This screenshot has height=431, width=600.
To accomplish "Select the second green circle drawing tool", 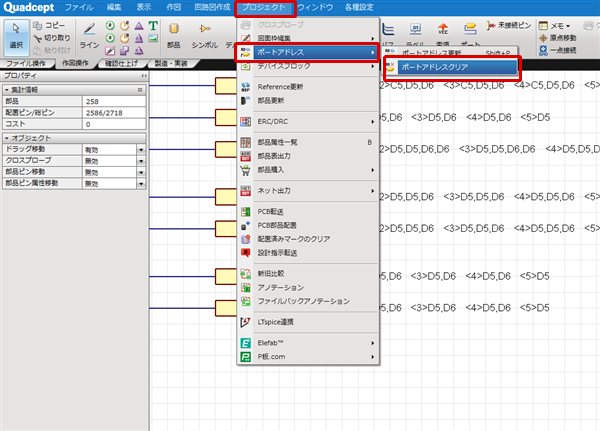I will pyautogui.click(x=110, y=38).
